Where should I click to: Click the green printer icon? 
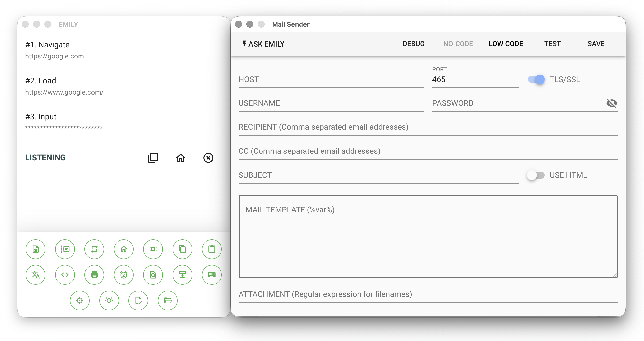(94, 275)
